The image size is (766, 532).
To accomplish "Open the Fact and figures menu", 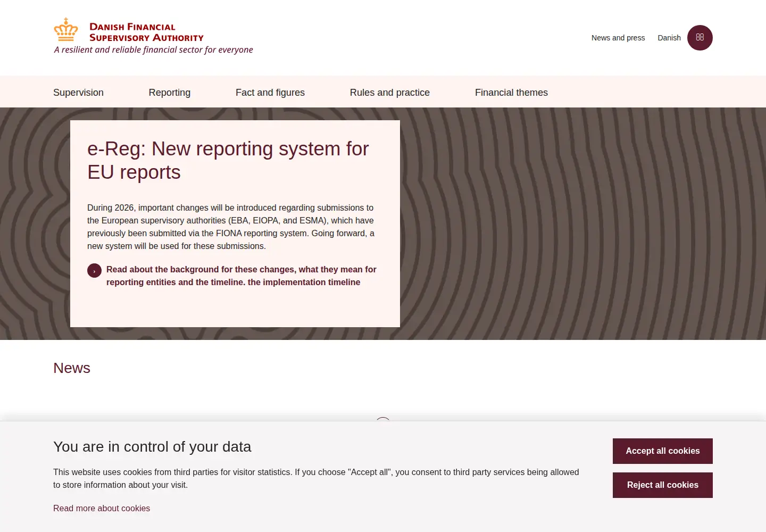I will [270, 93].
